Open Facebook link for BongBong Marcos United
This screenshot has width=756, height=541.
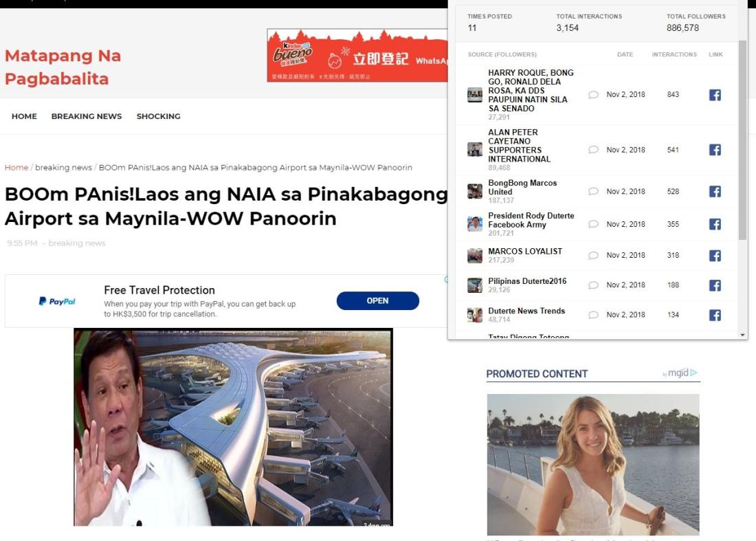[x=715, y=191]
